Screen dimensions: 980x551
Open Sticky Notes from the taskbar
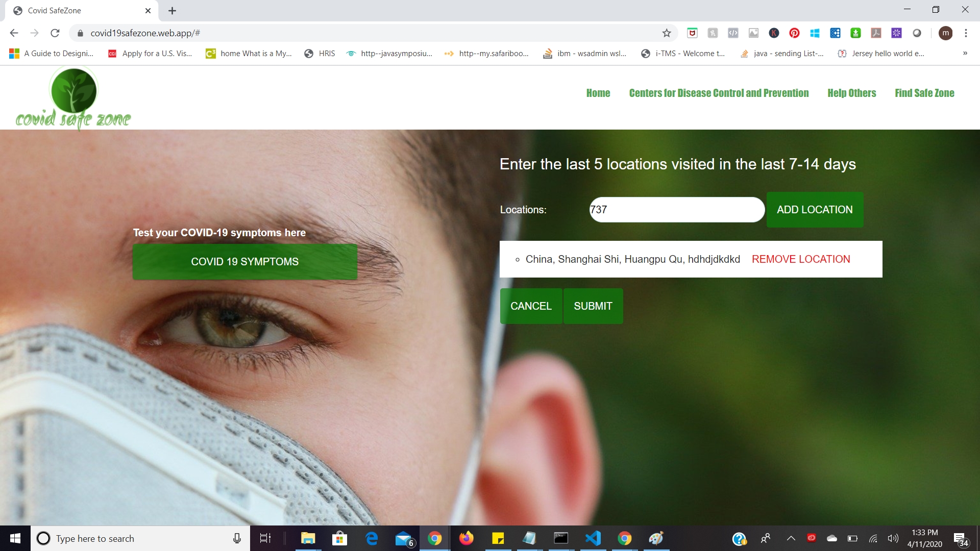coord(498,538)
